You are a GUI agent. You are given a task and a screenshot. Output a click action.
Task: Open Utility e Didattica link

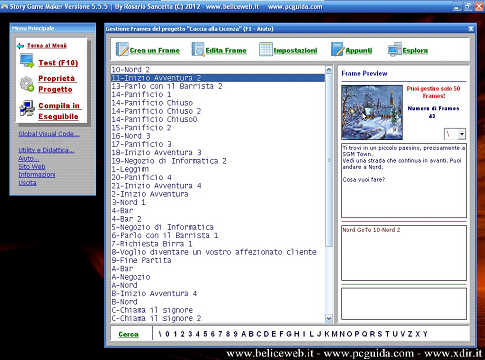coord(46,150)
